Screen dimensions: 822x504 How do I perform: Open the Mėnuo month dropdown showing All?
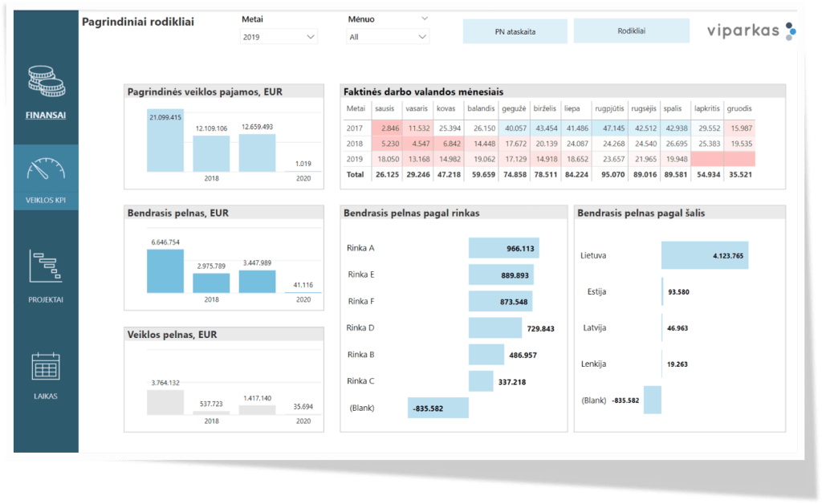(389, 37)
